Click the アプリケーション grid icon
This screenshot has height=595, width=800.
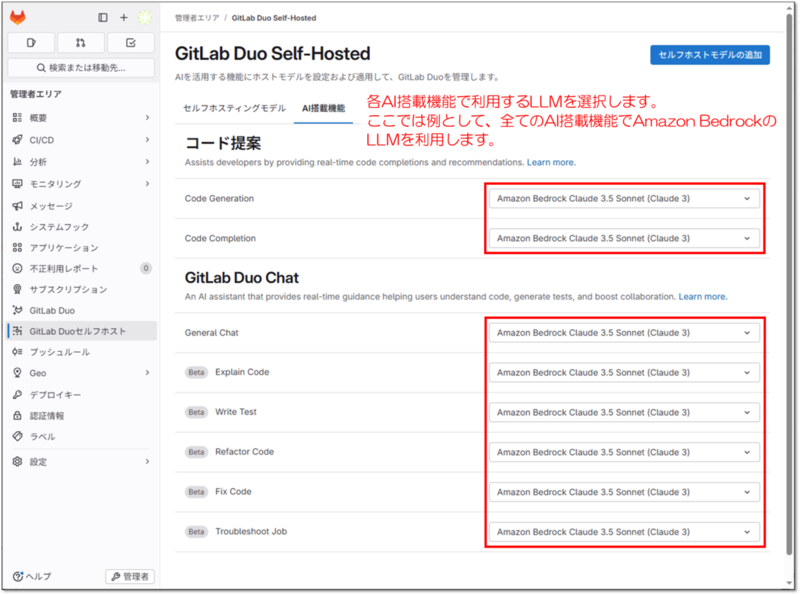[x=17, y=247]
